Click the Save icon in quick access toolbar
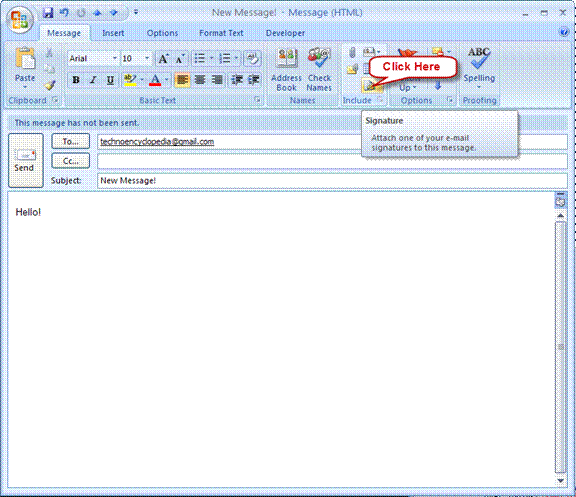 click(x=48, y=13)
